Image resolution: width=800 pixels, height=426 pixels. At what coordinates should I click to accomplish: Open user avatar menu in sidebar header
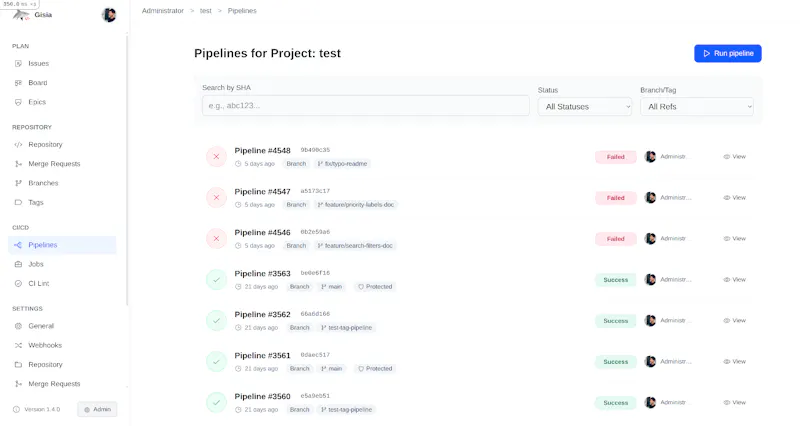109,15
